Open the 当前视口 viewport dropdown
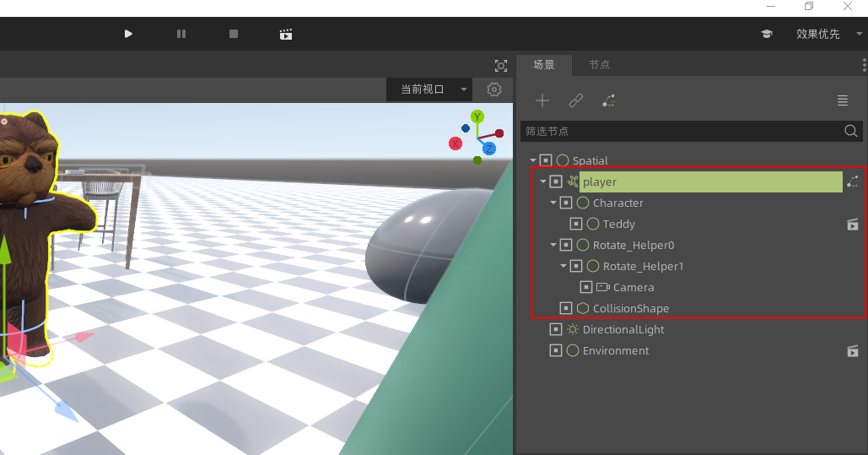 click(x=429, y=89)
